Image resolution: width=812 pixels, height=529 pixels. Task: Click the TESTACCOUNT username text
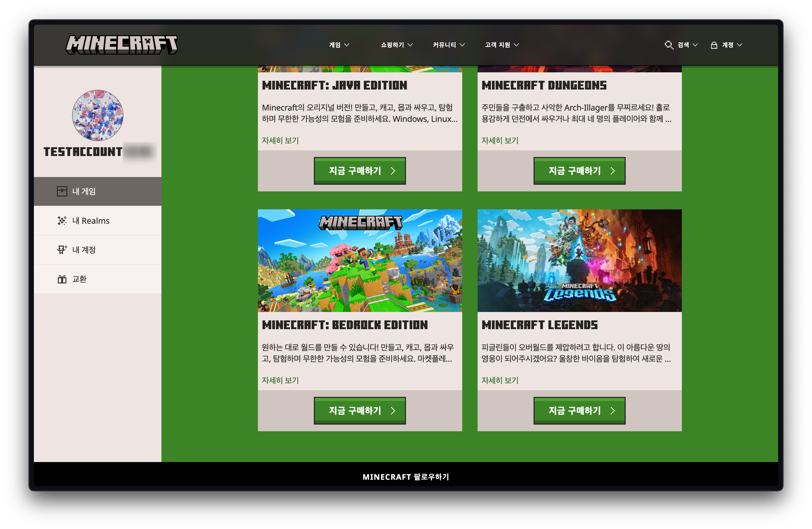tap(83, 152)
